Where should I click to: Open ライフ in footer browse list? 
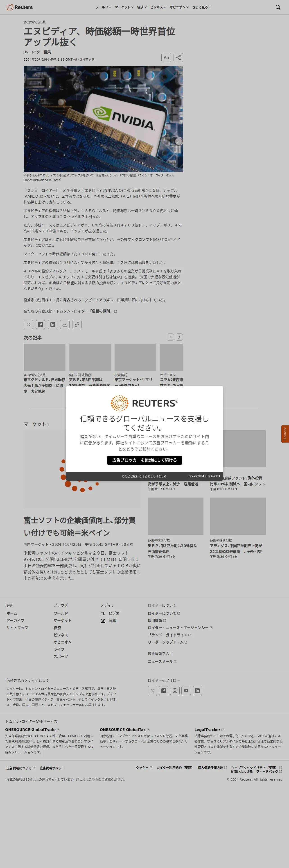click(x=59, y=649)
